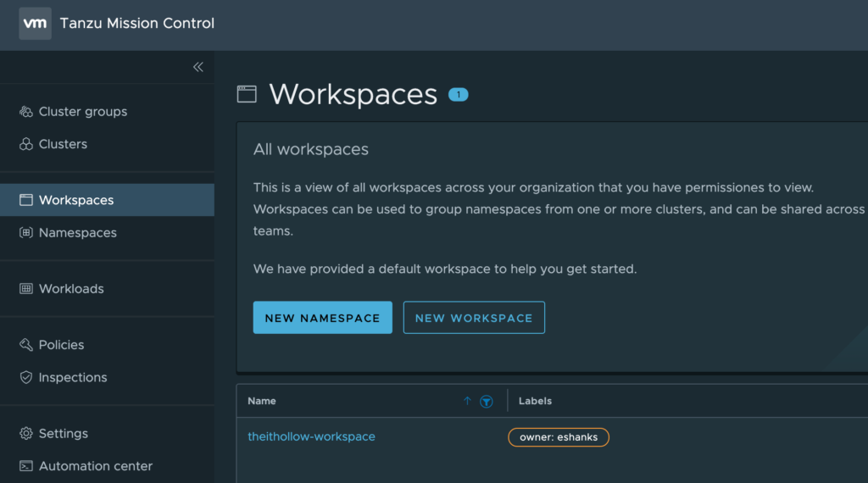Screen dimensions: 868x483
Task: Open theithollow-workspace link
Action: point(311,436)
